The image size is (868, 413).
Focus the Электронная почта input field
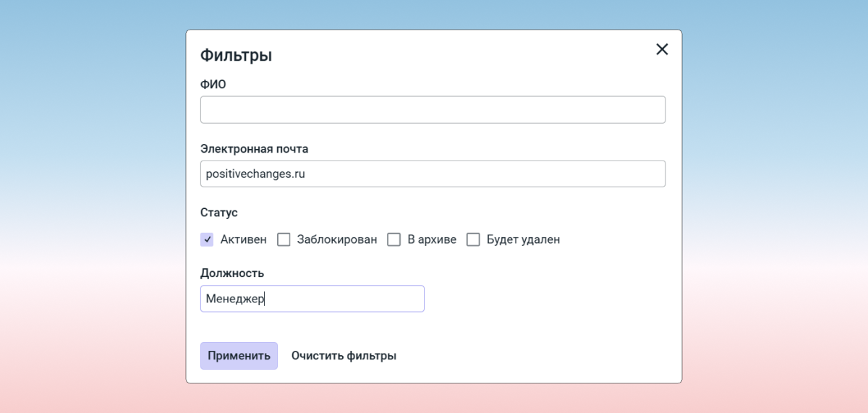[433, 174]
